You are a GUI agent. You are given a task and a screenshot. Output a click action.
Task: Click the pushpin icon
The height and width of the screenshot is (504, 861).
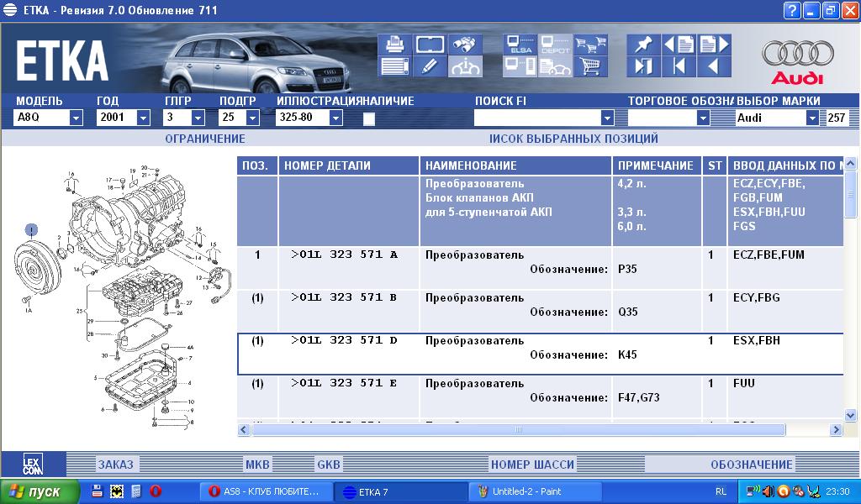tap(644, 45)
